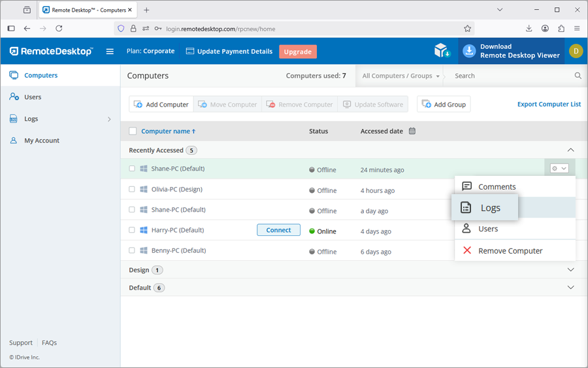Open the deploy package icon in header

pos(442,51)
